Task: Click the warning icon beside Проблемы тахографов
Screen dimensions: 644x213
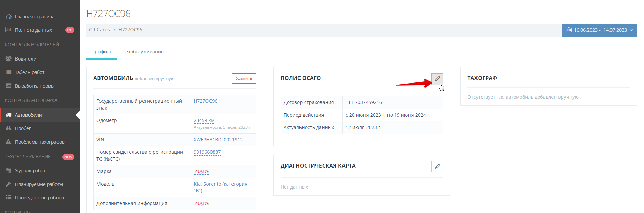Action: [x=8, y=142]
